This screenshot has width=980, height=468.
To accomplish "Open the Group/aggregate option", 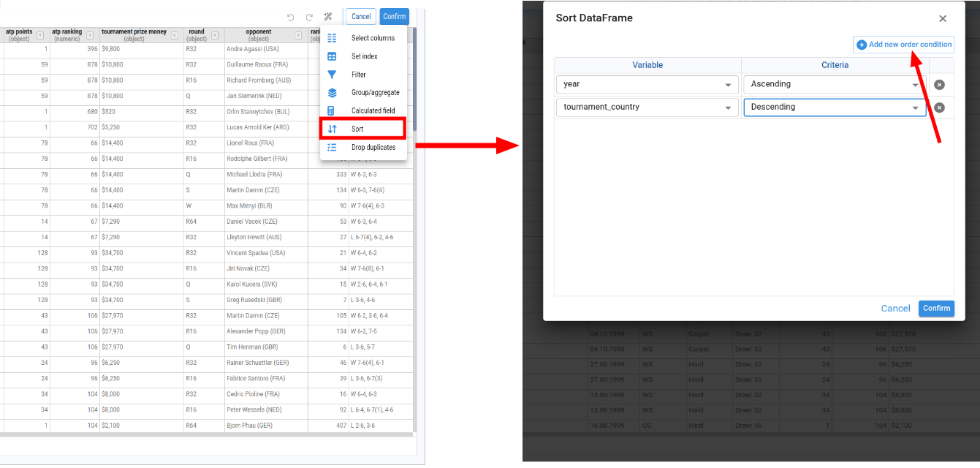I will click(375, 93).
